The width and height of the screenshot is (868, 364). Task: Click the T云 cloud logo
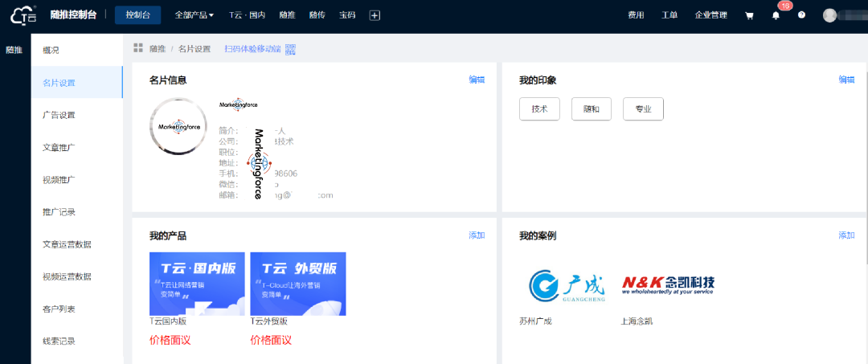point(24,14)
